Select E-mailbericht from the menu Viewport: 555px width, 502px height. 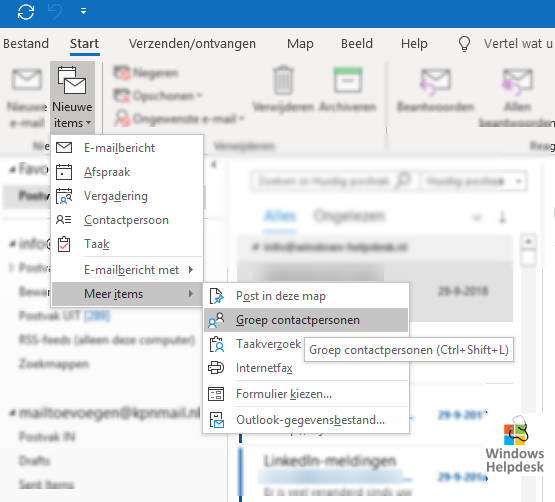click(127, 148)
